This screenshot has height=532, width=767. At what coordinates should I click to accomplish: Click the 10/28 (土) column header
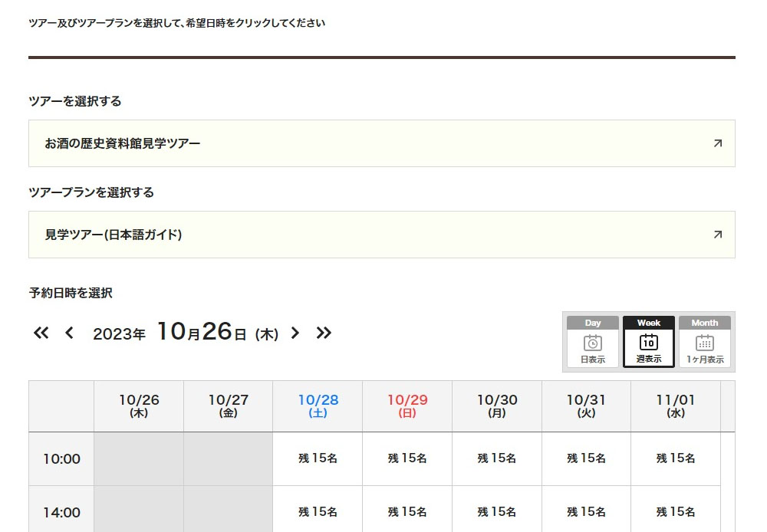[x=318, y=406]
